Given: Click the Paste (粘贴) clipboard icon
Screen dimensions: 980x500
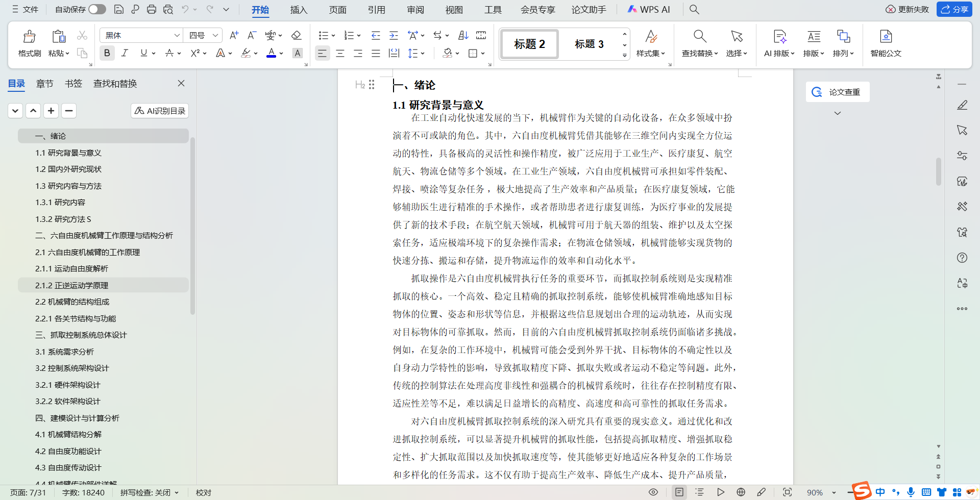Looking at the screenshot, I should click(x=59, y=36).
